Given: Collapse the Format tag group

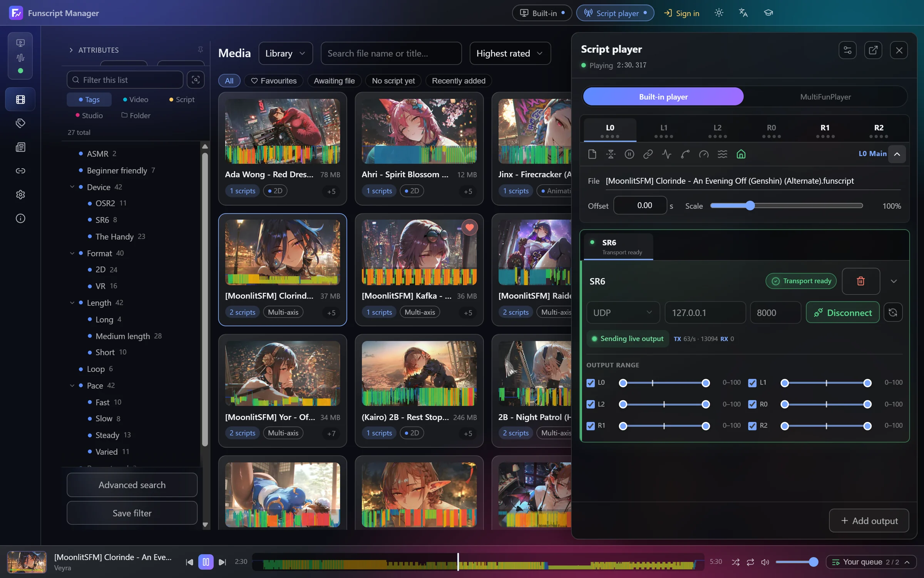Looking at the screenshot, I should [72, 253].
